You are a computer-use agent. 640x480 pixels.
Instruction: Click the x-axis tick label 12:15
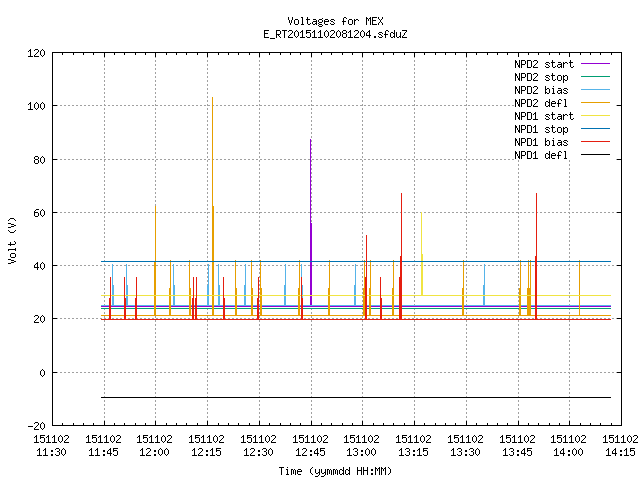pos(207,452)
